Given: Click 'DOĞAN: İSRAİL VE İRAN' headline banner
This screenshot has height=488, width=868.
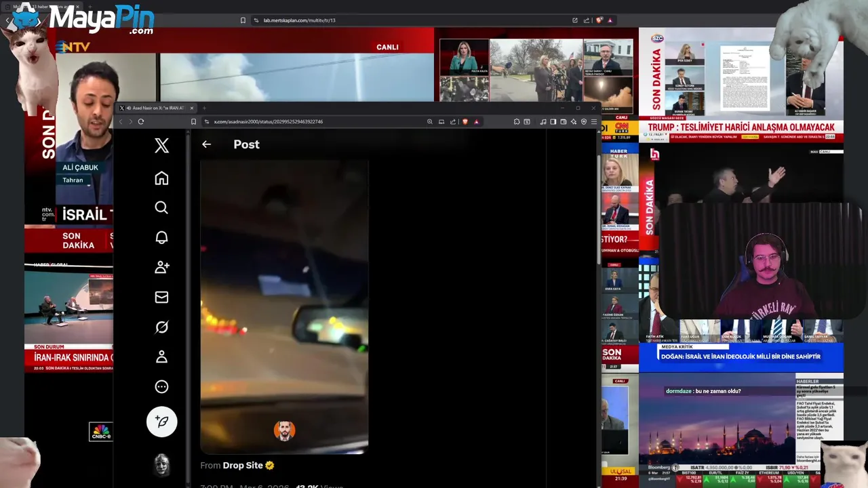Looking at the screenshot, I should [741, 357].
